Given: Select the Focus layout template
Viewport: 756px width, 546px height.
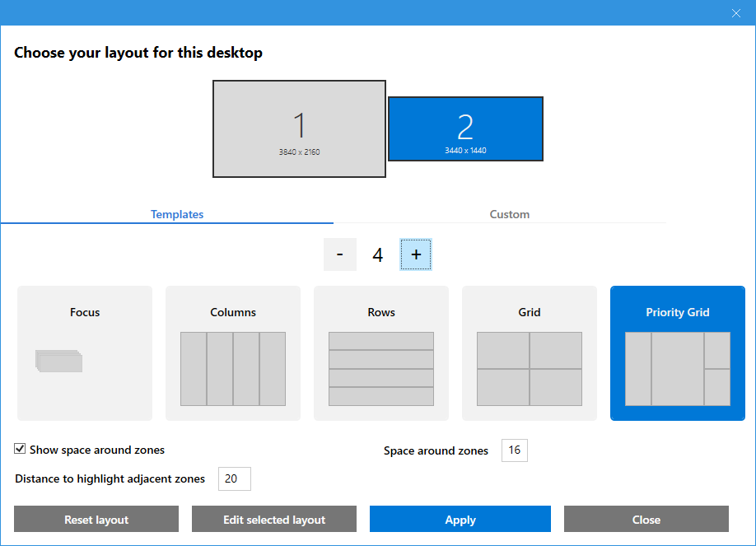Looking at the screenshot, I should pyautogui.click(x=85, y=353).
